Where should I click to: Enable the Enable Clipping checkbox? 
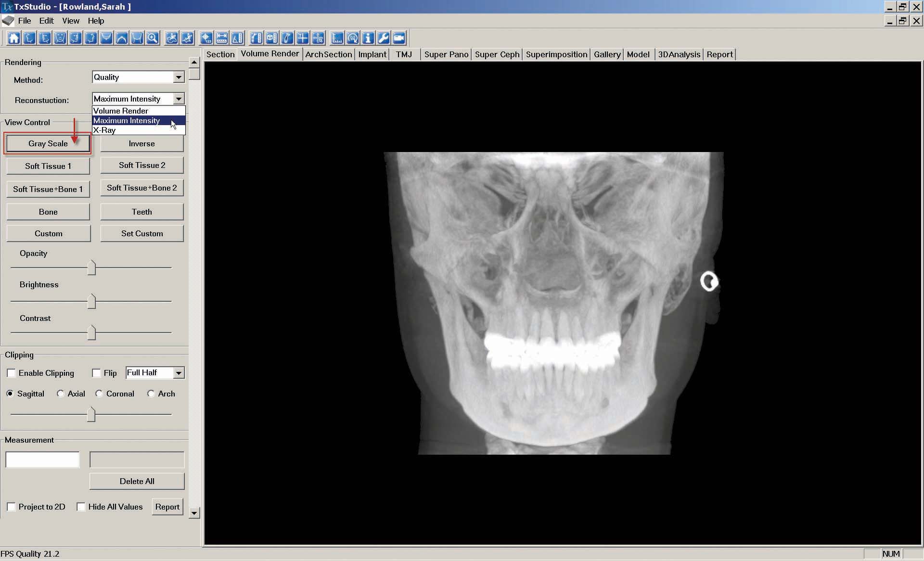[12, 373]
